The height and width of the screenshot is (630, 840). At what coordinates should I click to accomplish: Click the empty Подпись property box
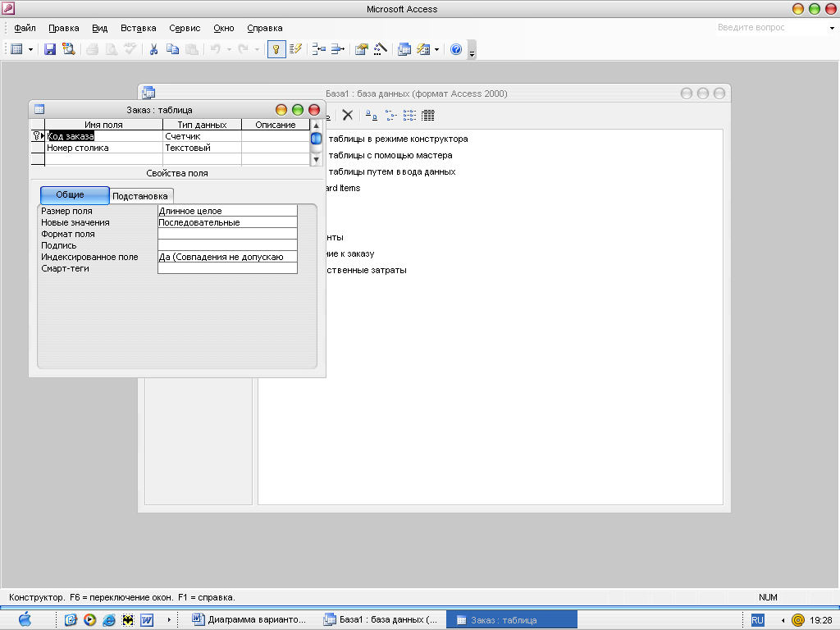click(x=227, y=245)
